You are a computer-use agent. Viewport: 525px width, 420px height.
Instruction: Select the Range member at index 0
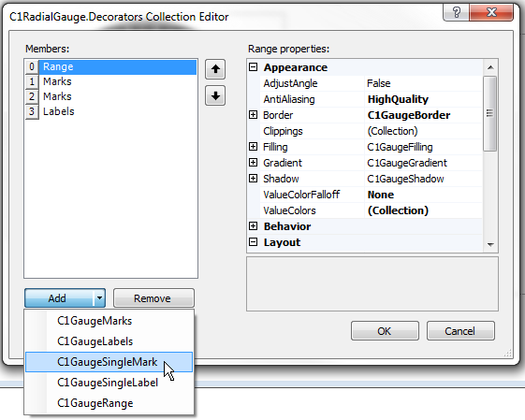110,66
